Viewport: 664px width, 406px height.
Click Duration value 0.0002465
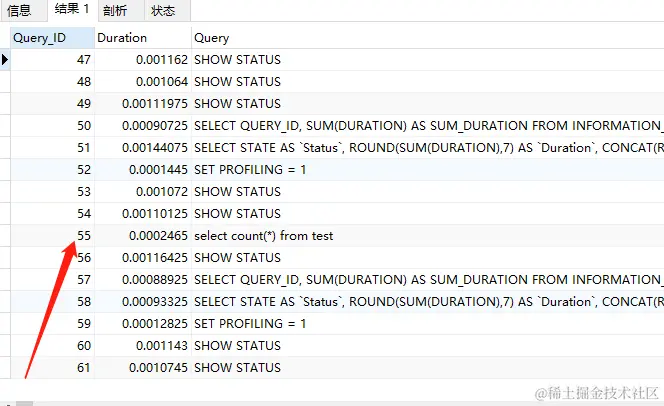[143, 235]
